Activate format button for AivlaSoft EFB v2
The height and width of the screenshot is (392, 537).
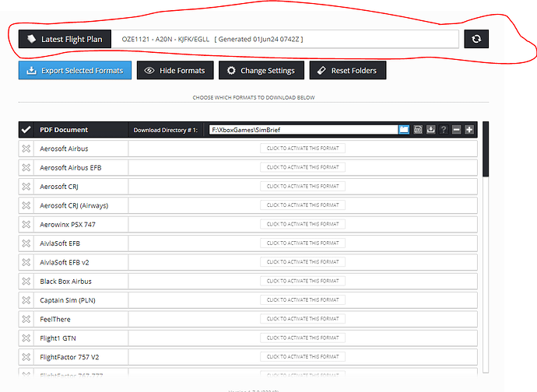[x=303, y=262]
